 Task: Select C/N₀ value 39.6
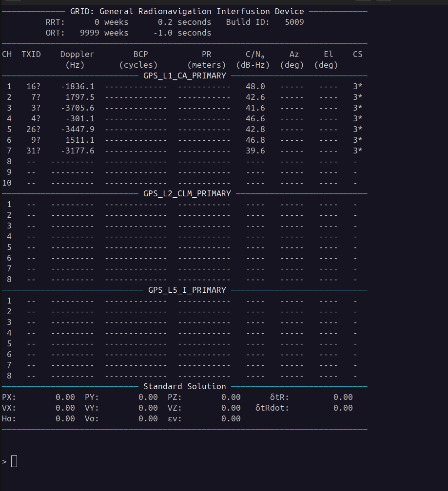pos(255,151)
